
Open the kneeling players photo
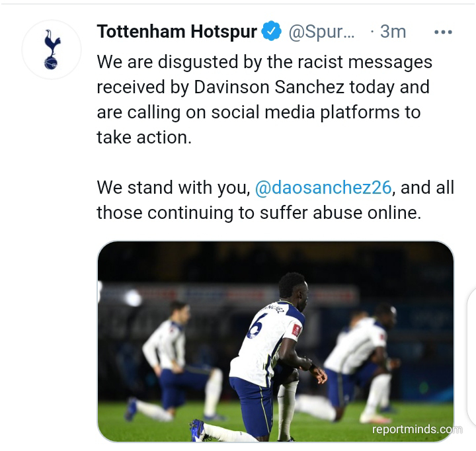(x=275, y=341)
